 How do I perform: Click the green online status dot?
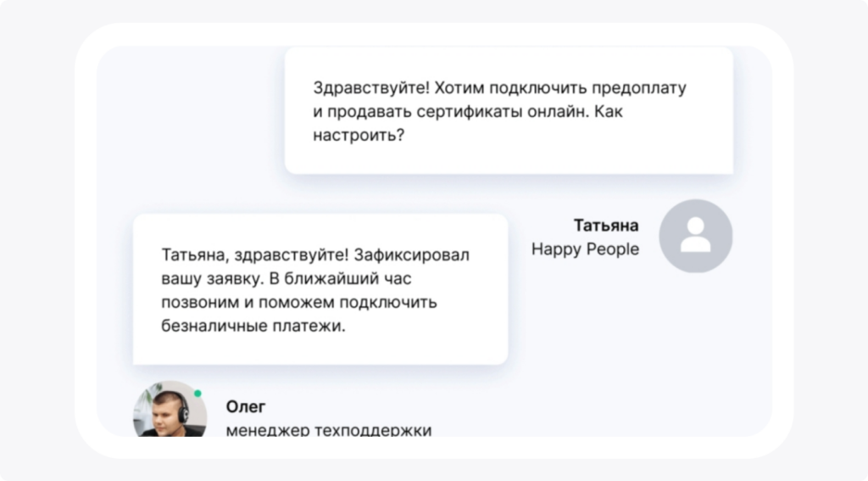(x=198, y=394)
